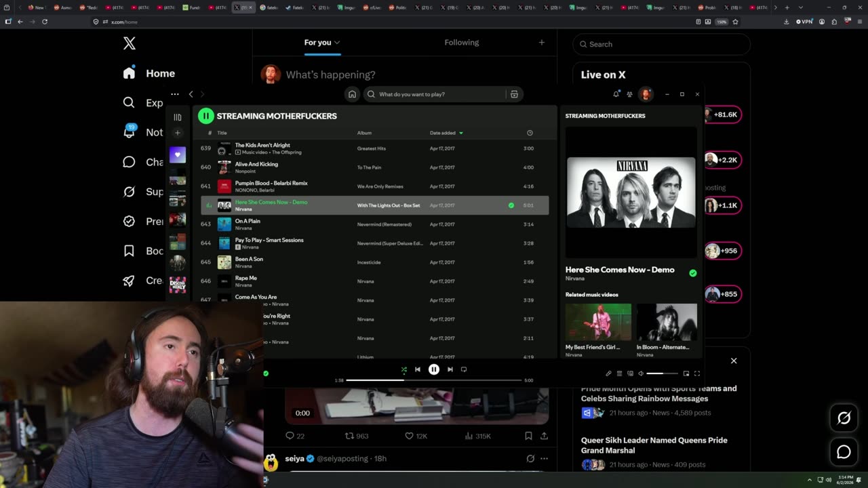This screenshot has width=868, height=488.
Task: Bookmark the post under the video
Action: click(x=528, y=436)
